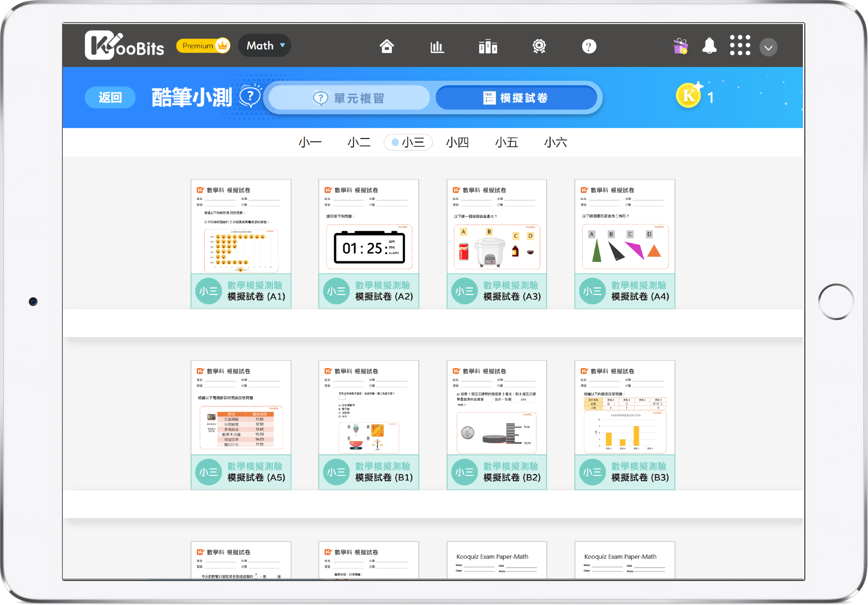This screenshot has height=605, width=868.
Task: Click 小三 grade circle on A4 card
Action: point(592,291)
